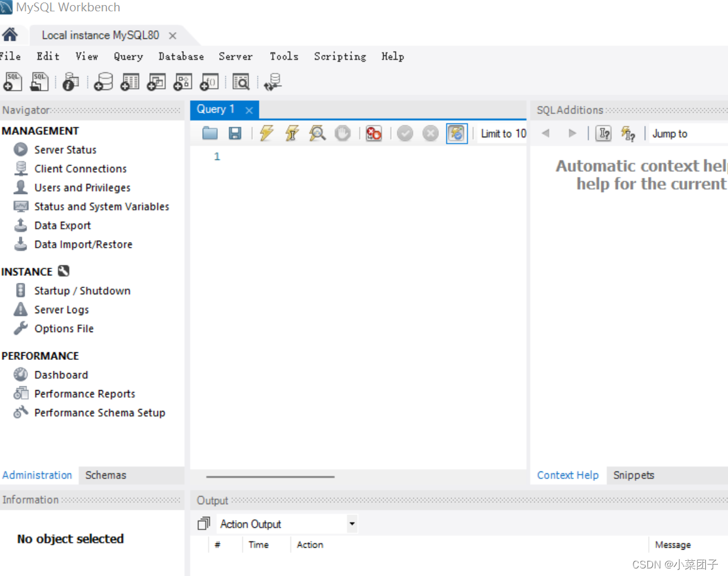
Task: Open a script file in the query editor
Action: coord(210,134)
